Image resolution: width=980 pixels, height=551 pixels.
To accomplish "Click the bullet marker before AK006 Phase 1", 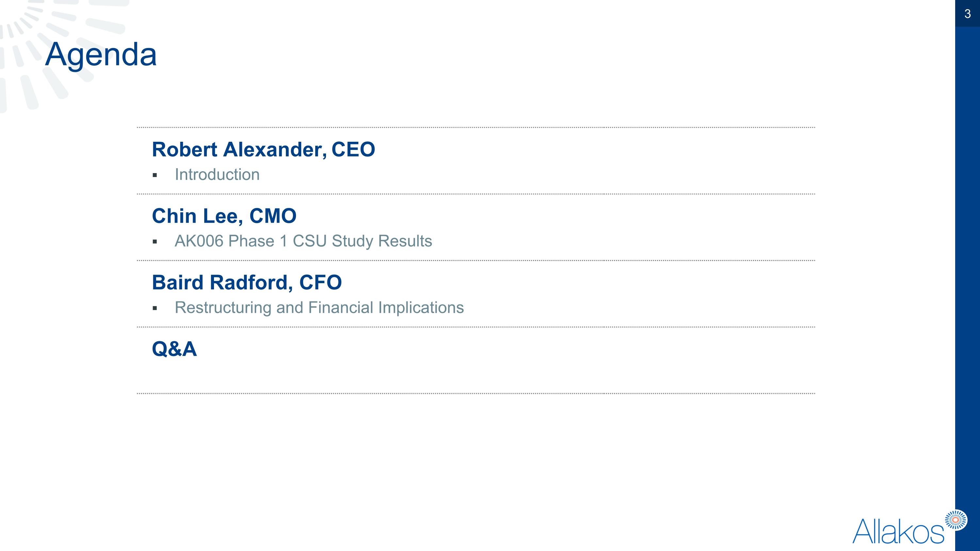I will coord(155,242).
